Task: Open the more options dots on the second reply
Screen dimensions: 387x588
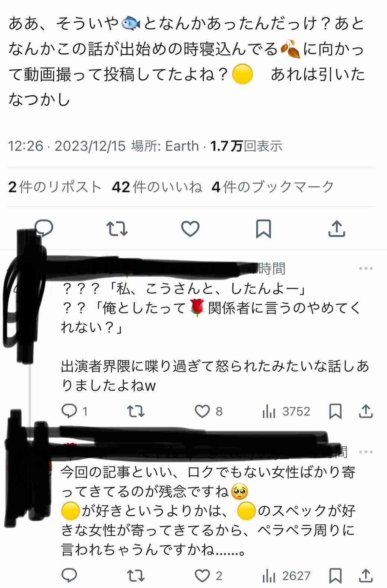Action: click(x=366, y=452)
